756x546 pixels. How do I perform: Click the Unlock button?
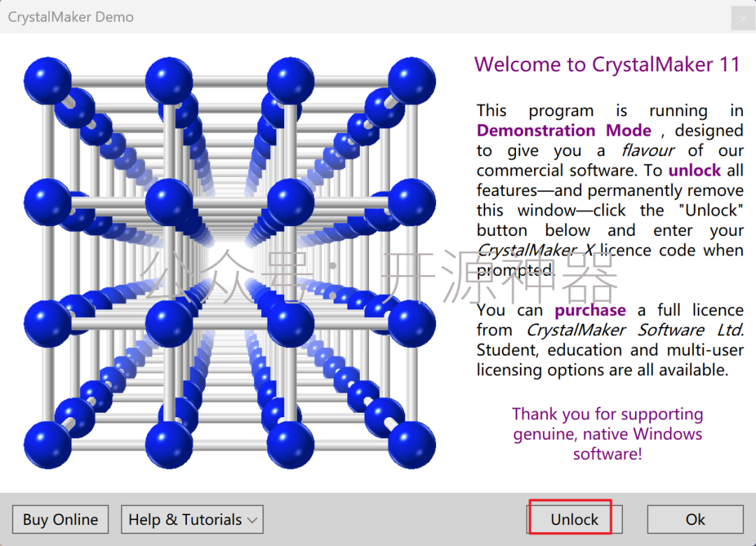coord(574,519)
